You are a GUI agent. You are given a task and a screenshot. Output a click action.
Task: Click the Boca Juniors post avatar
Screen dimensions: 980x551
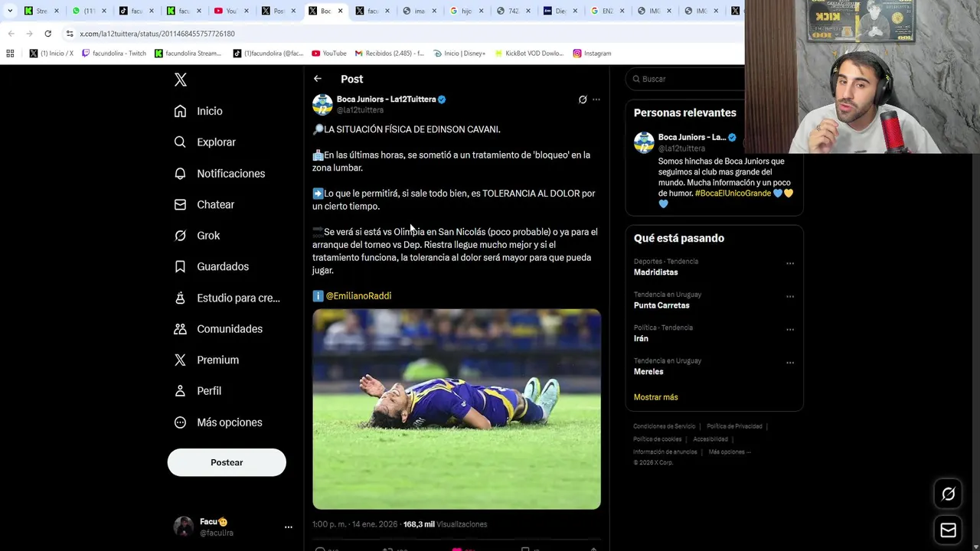322,104
